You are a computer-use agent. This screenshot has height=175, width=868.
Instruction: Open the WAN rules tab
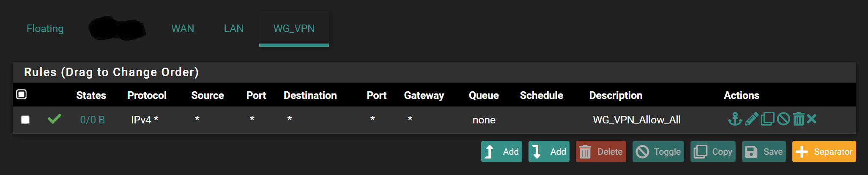point(183,29)
